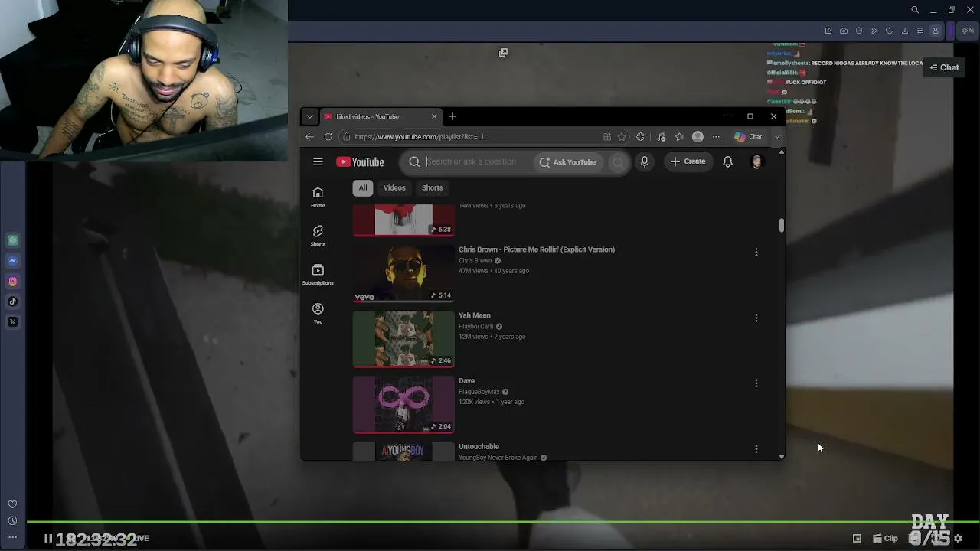Click the Create button on YouTube
This screenshot has height=551, width=980.
(688, 161)
